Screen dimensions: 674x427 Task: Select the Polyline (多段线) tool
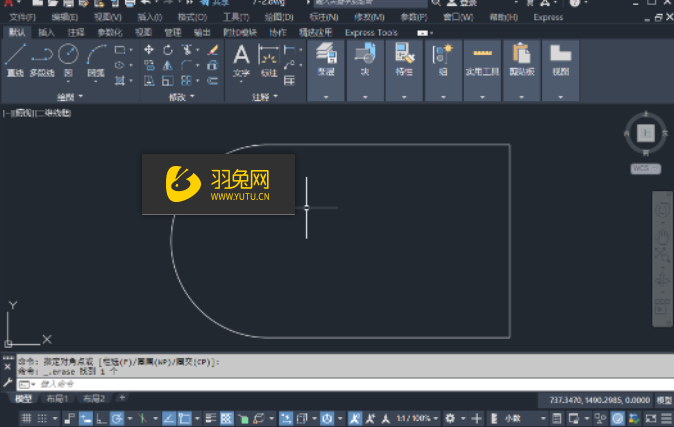(x=42, y=60)
